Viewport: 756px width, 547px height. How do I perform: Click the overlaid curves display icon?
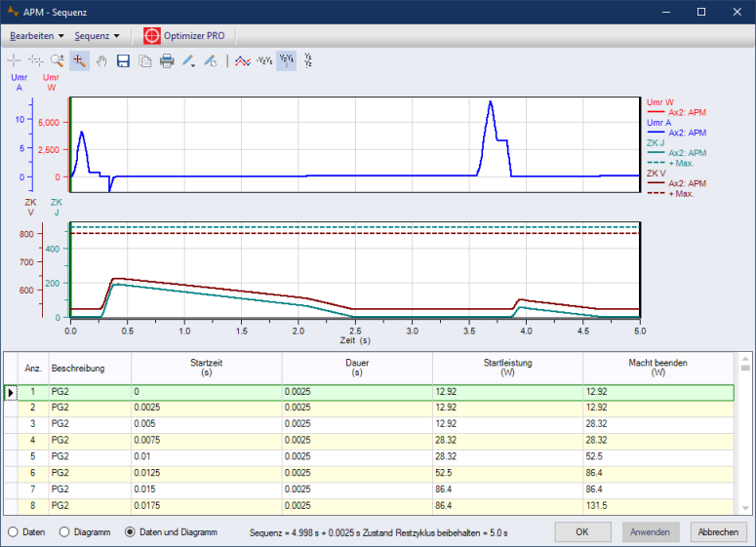click(x=241, y=60)
